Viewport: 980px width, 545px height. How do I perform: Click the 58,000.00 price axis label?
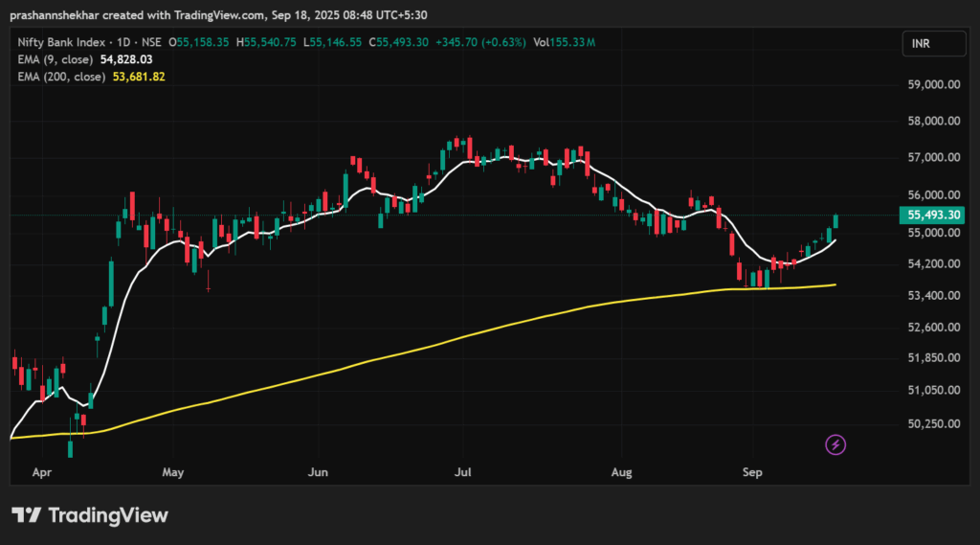point(934,121)
